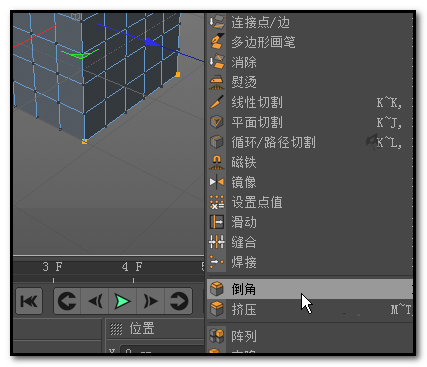This screenshot has height=367, width=427.
Task: Click the 阵列 array icon
Action: point(217,336)
